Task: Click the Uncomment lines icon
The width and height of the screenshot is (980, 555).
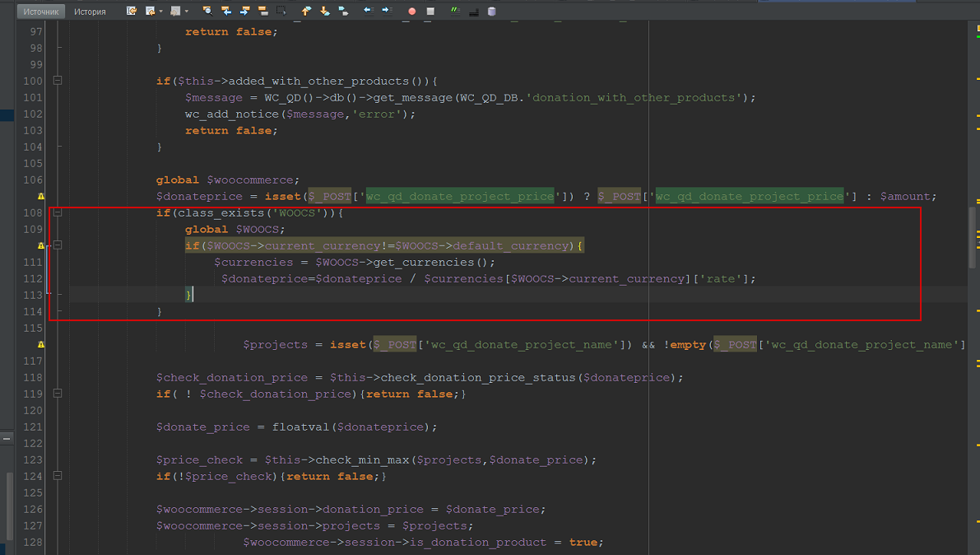Action: (474, 12)
